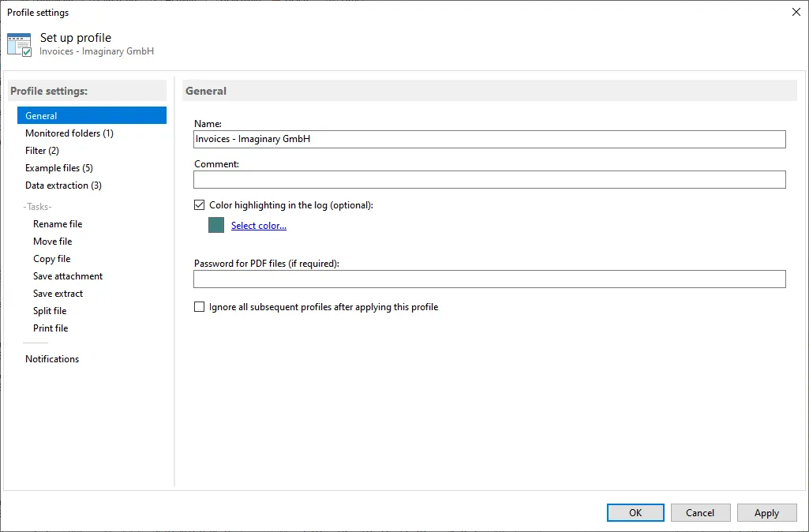Select General in the Profile settings sidebar
Screen dimensions: 809x532
pyautogui.click(x=41, y=115)
